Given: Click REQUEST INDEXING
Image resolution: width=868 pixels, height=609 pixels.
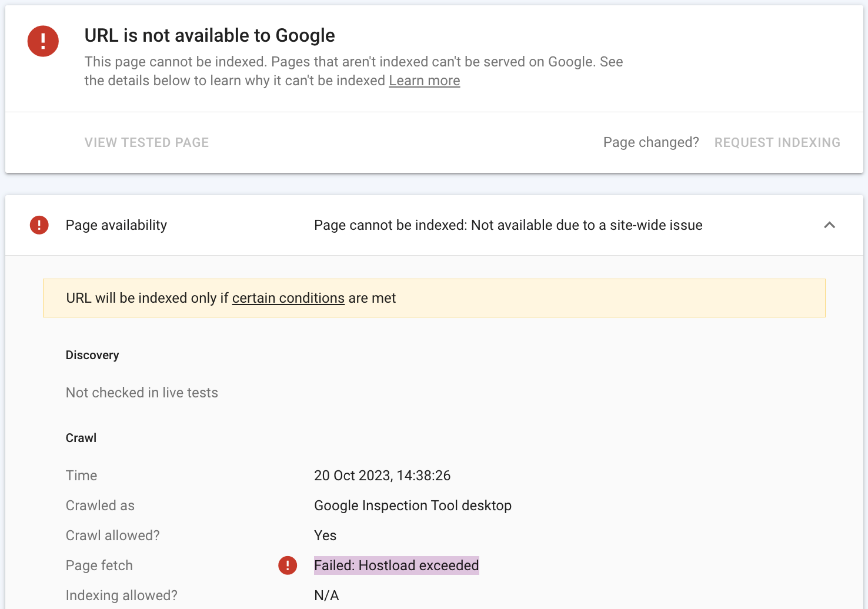Looking at the screenshot, I should point(777,142).
